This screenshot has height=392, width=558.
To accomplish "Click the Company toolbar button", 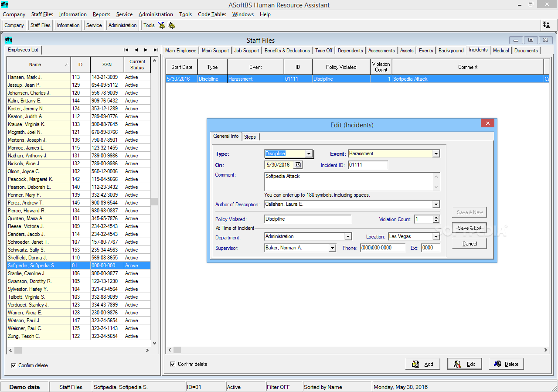I will point(14,25).
